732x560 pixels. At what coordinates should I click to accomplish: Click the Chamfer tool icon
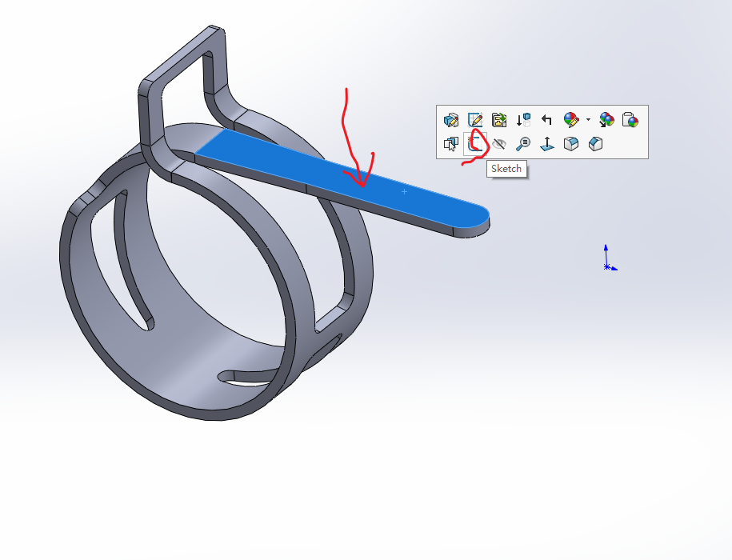pyautogui.click(x=595, y=144)
